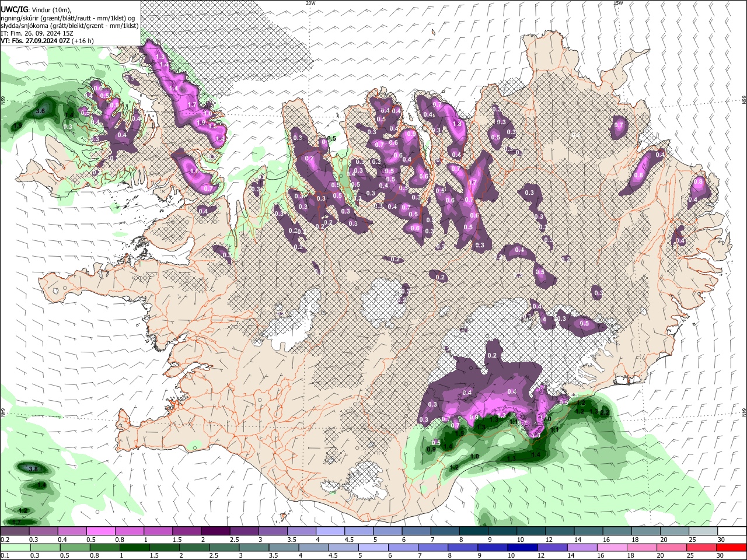
Task: Click the grey-green rain swatch starting at 3
Action: pos(254,547)
